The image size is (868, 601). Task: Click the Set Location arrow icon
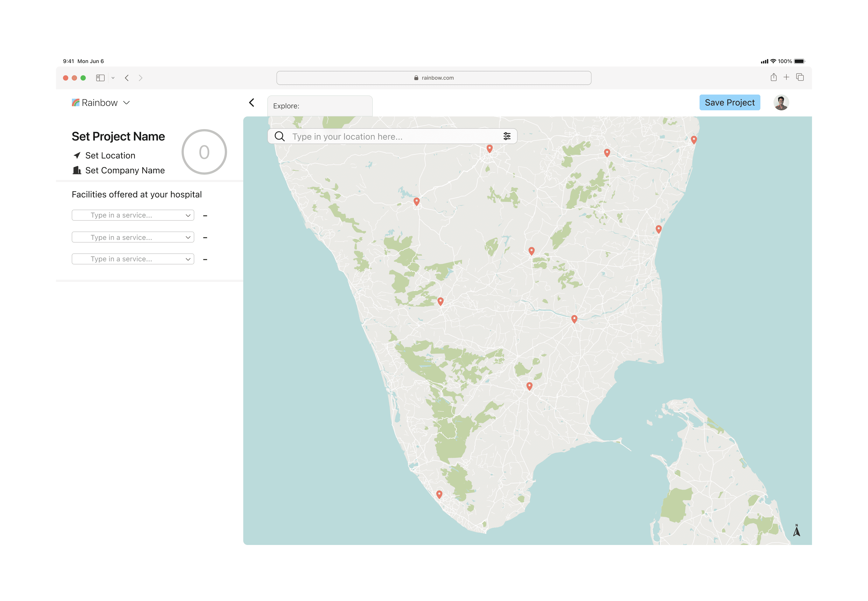coord(77,156)
